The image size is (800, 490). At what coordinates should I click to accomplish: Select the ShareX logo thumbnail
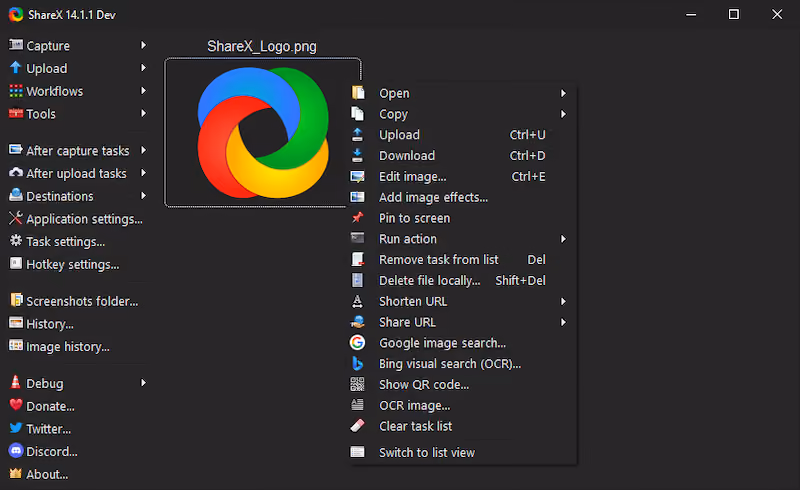[x=263, y=133]
